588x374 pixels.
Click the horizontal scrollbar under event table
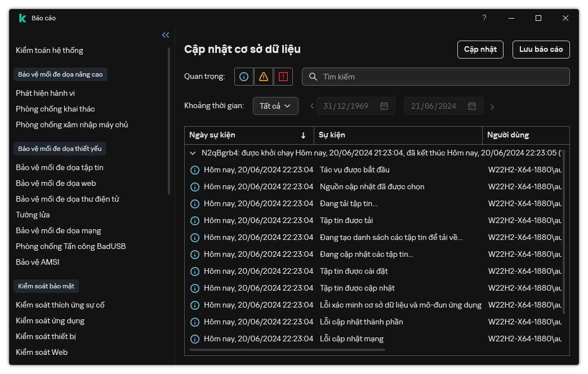pos(287,350)
